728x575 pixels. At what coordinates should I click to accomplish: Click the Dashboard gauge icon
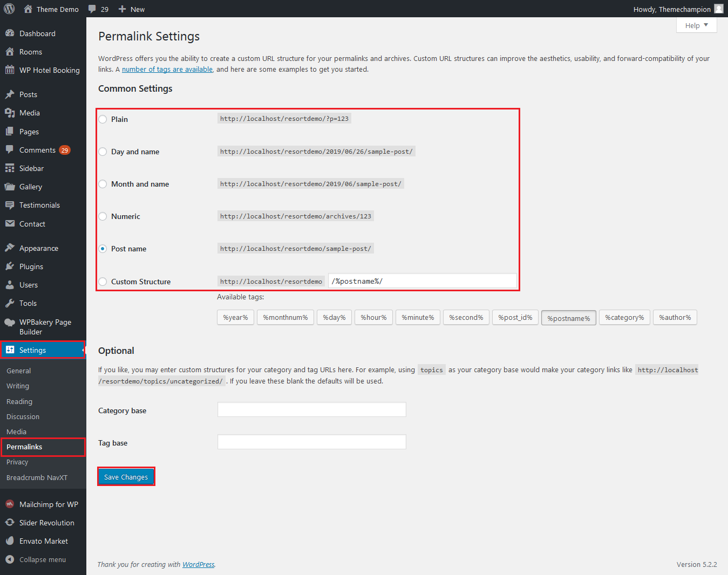point(10,33)
